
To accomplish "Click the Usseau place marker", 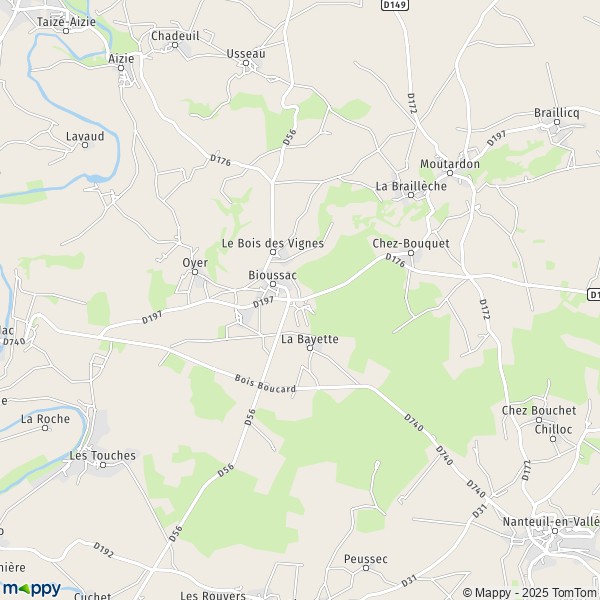I will tap(246, 63).
